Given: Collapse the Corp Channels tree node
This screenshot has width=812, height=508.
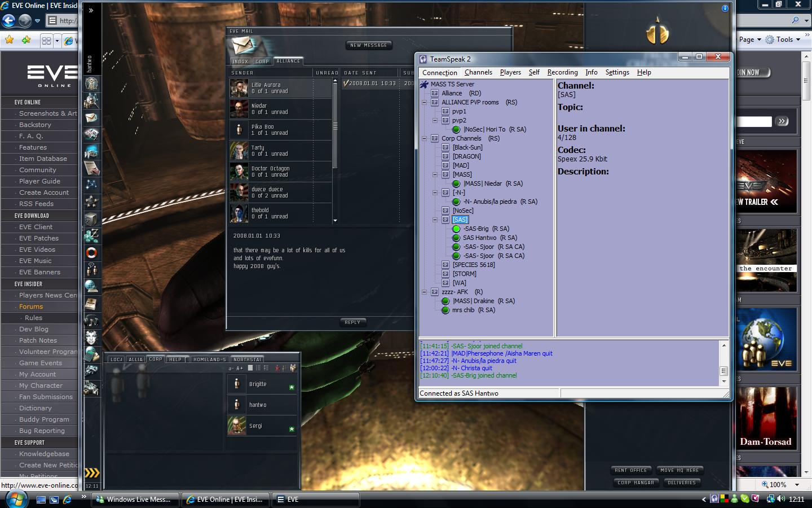Looking at the screenshot, I should pos(424,138).
